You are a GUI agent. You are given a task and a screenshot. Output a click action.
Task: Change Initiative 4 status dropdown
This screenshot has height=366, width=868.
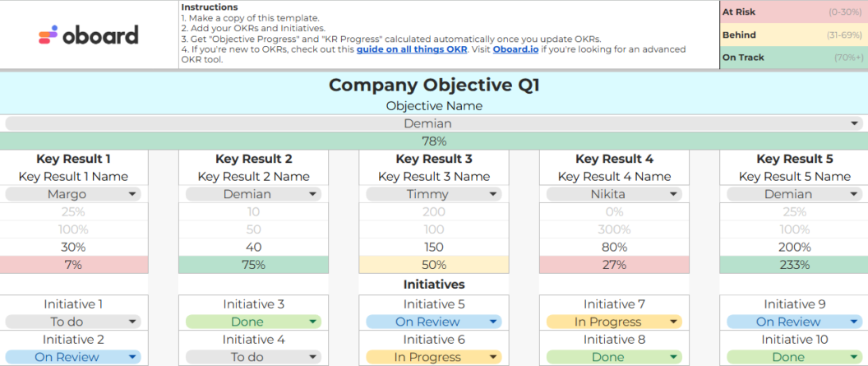pos(253,357)
